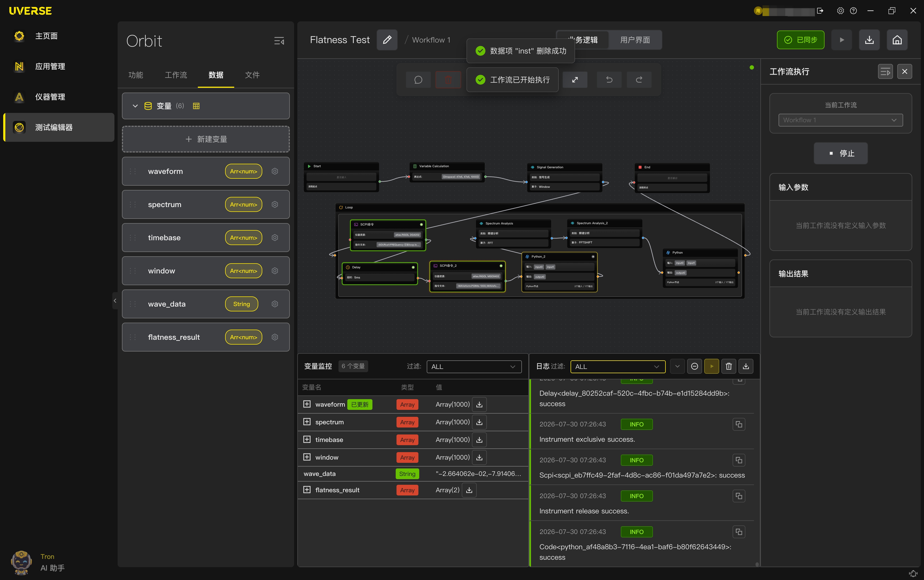Edit the Flatness Test name with pencil icon
Viewport: 924px width, 580px height.
(x=387, y=40)
